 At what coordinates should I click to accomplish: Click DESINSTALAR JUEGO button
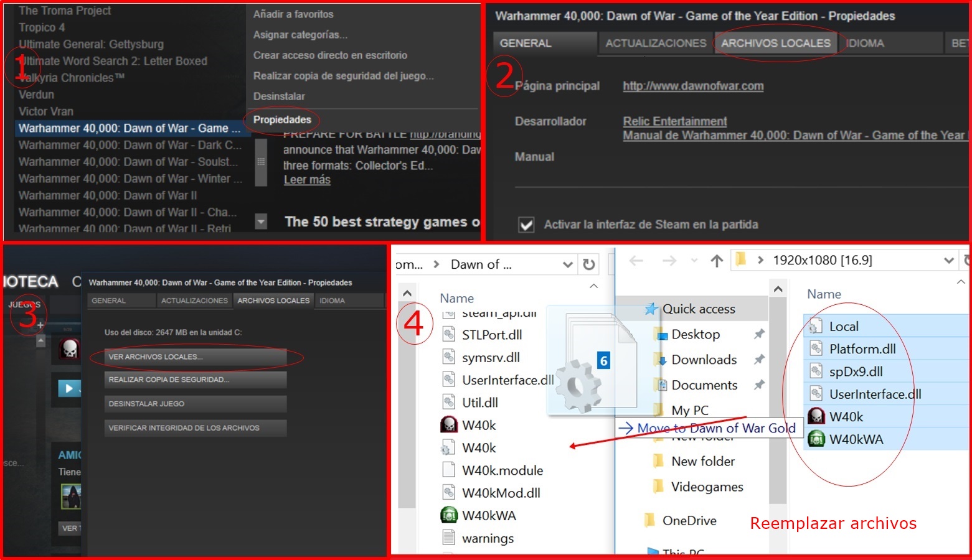pyautogui.click(x=196, y=404)
